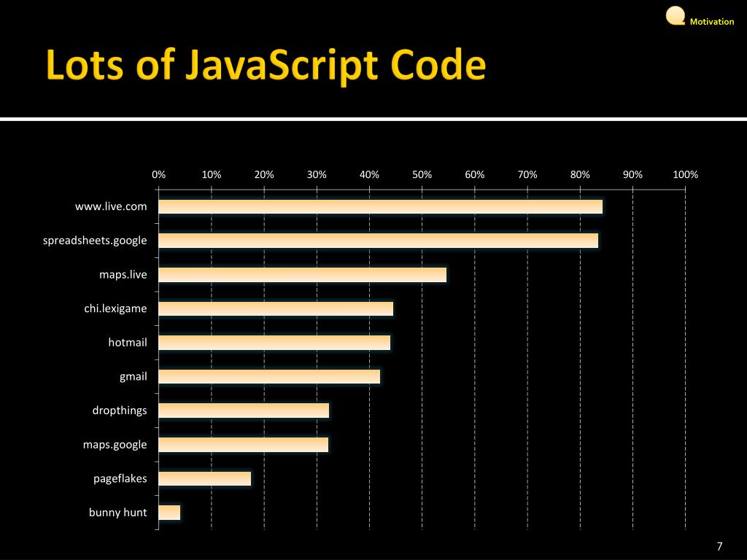Select the 'Lots of JavaScript Code' title

(x=266, y=65)
